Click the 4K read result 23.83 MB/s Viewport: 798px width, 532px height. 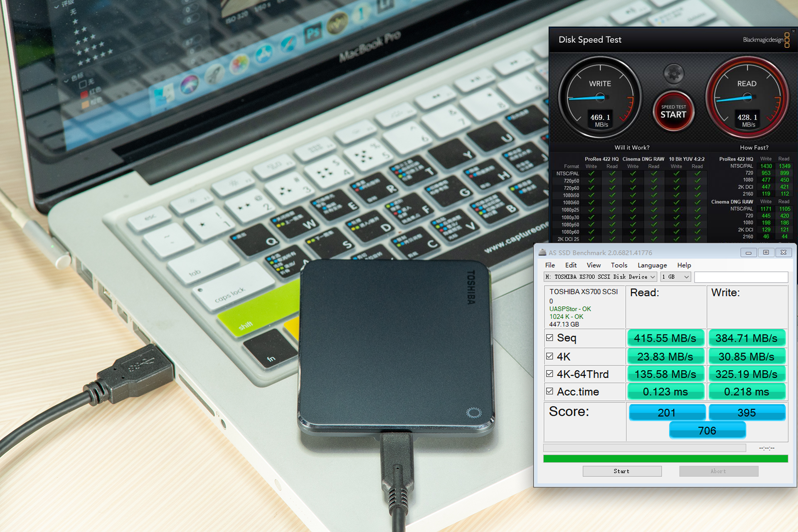[665, 356]
